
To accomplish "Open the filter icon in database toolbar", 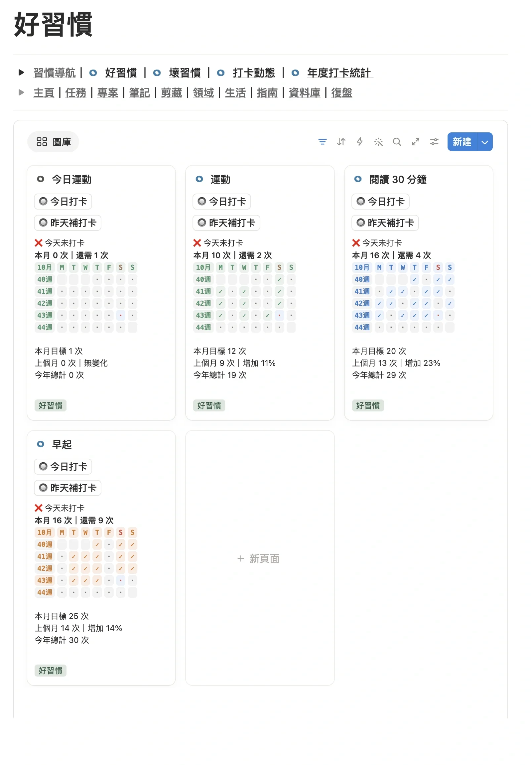I will click(322, 142).
